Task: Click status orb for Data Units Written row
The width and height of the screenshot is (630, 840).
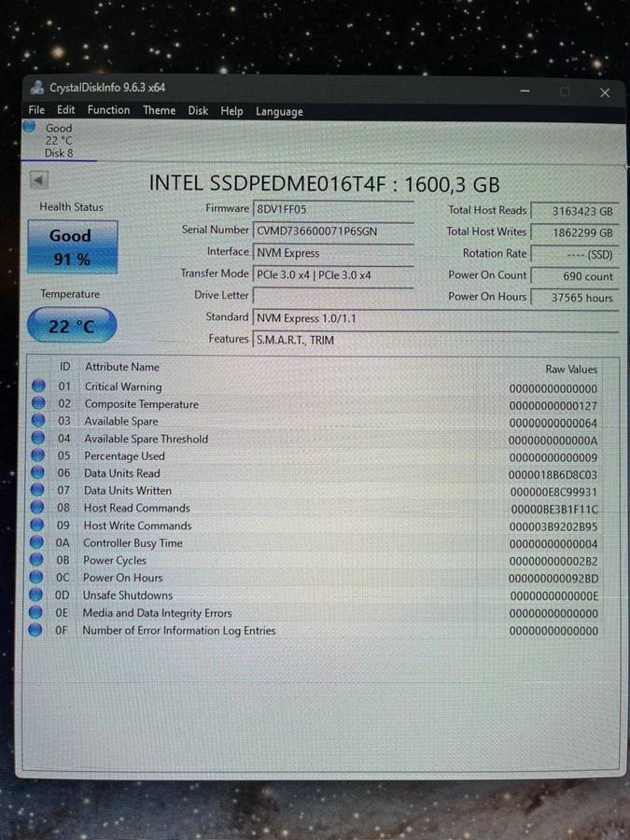Action: click(x=37, y=490)
